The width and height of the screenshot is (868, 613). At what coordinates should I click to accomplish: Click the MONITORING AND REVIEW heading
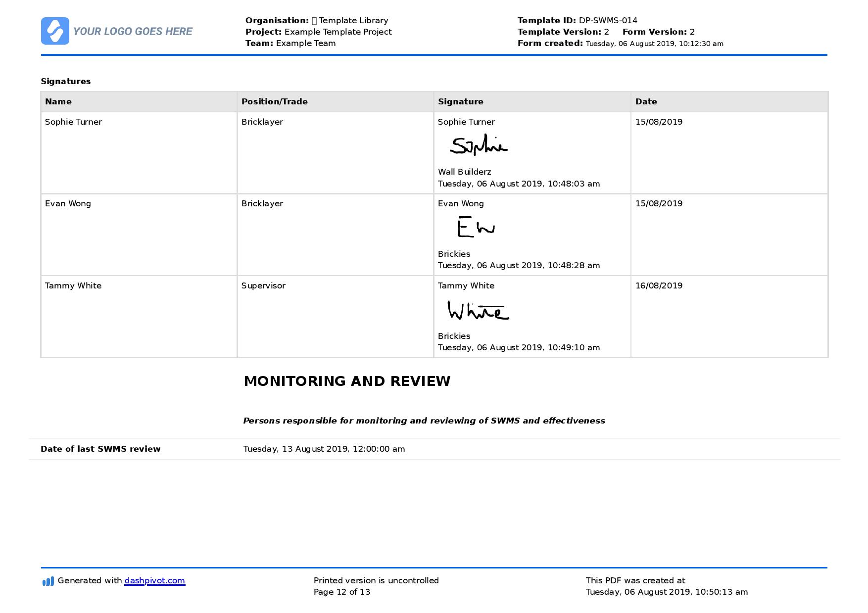point(347,381)
